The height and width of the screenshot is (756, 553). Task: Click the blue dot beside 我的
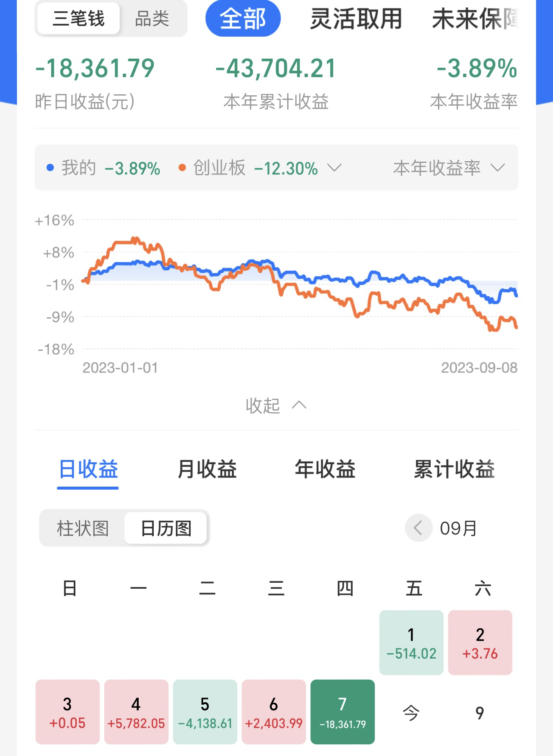(50, 168)
